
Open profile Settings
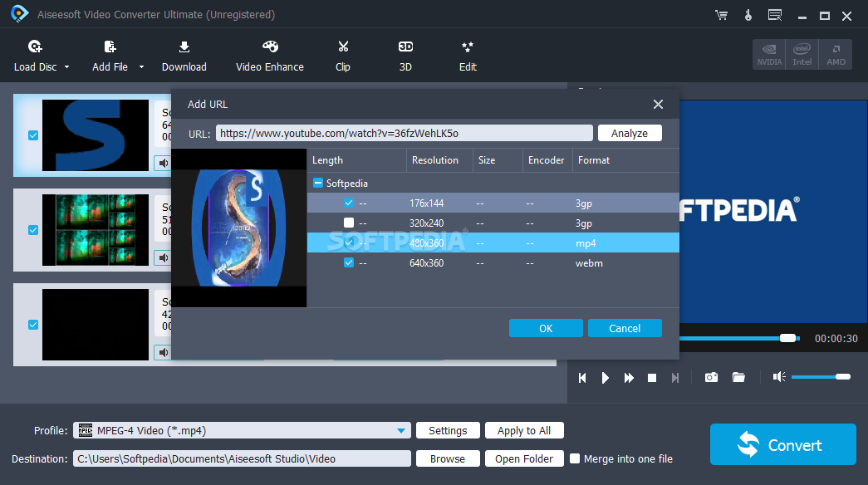448,431
